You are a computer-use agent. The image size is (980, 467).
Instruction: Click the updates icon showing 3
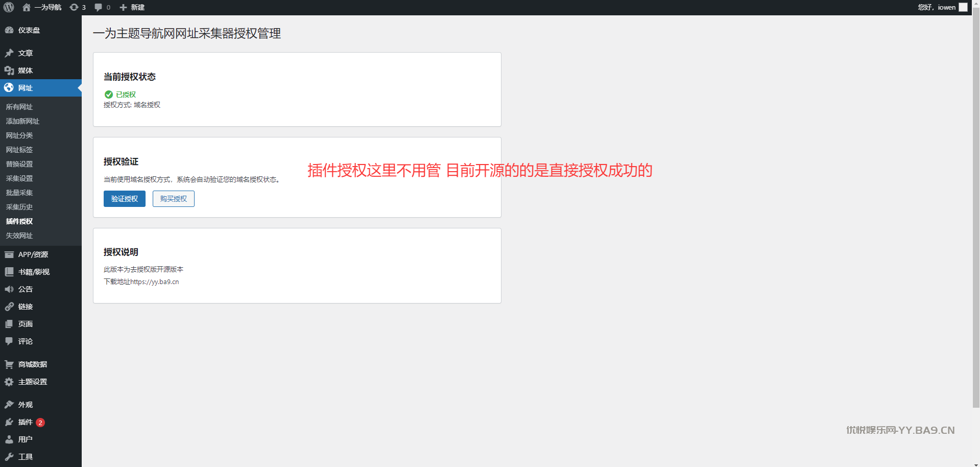[x=74, y=7]
